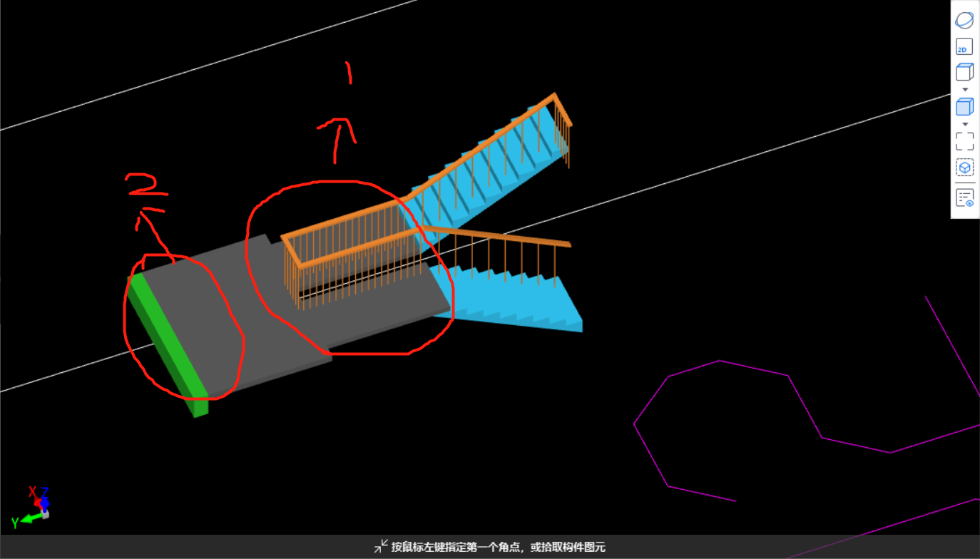980x559 pixels.
Task: Switch to the 2D view
Action: click(x=964, y=47)
